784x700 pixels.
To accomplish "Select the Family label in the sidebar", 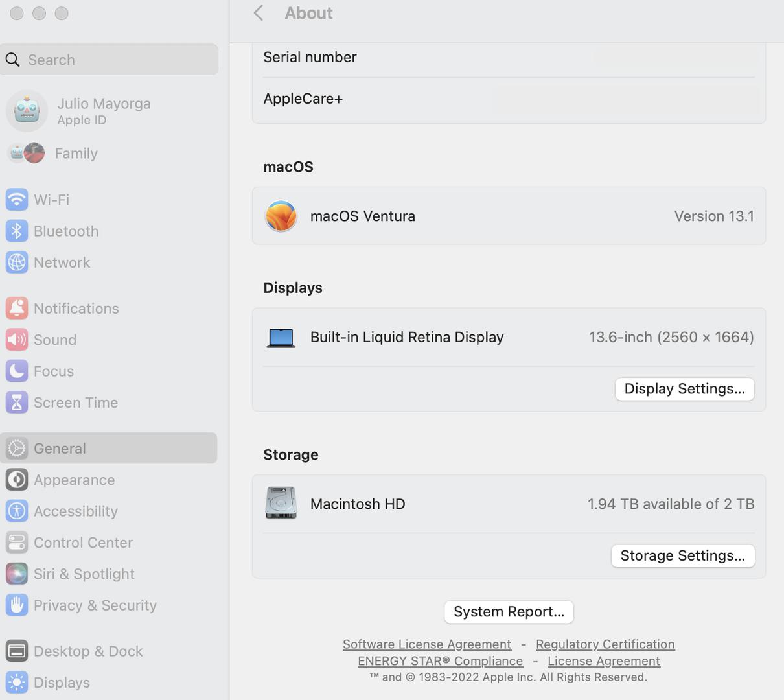I will point(76,154).
